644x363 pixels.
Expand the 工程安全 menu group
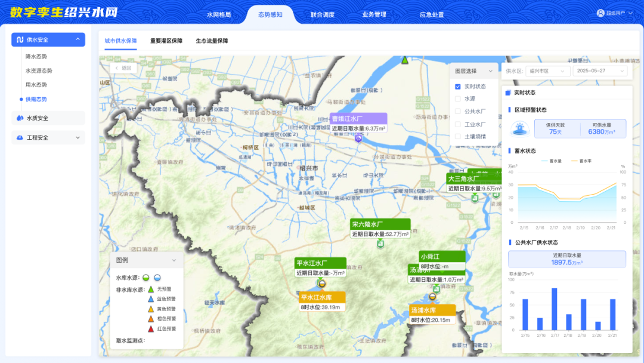pyautogui.click(x=78, y=138)
